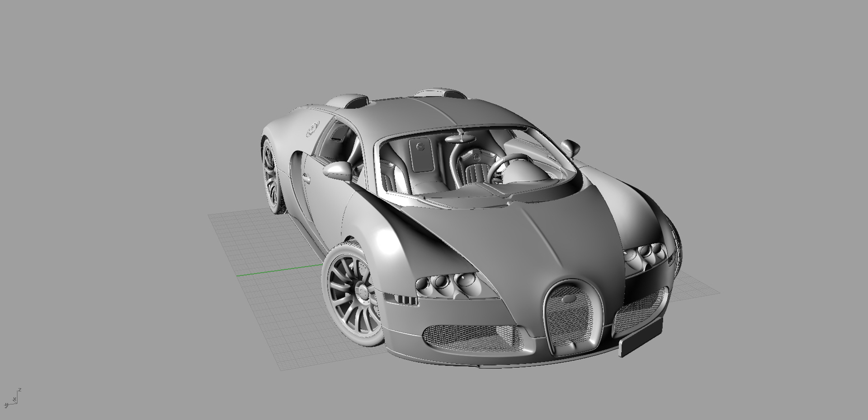Click the world axis icon in the viewport corner
Image resolution: width=868 pixels, height=420 pixels.
click(x=12, y=398)
